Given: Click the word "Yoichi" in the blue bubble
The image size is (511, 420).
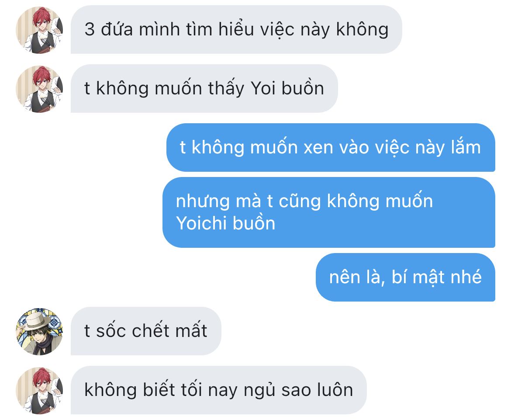Looking at the screenshot, I should (201, 223).
